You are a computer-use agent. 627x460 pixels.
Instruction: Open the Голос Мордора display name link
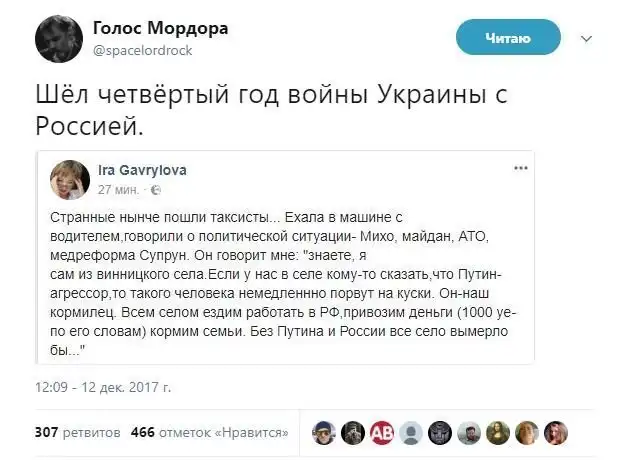[x=161, y=27]
